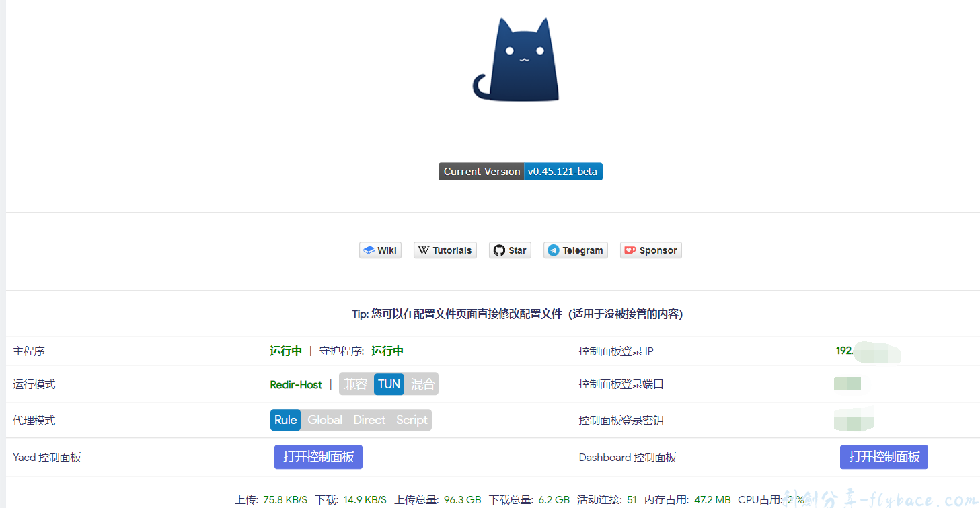Select Rule proxy mode

point(285,420)
